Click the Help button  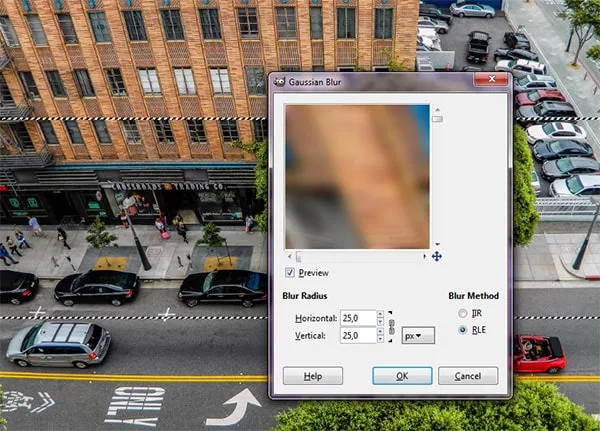pos(313,376)
